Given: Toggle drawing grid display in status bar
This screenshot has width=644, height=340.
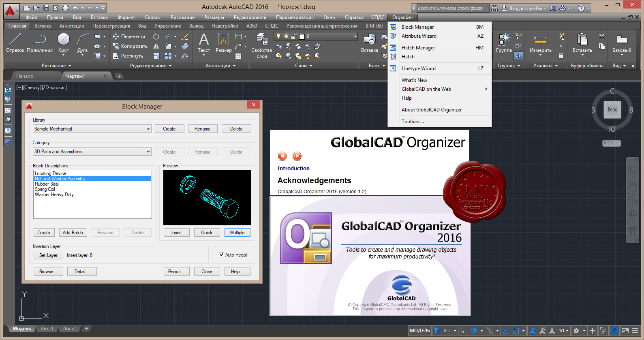Looking at the screenshot, I should [437, 331].
